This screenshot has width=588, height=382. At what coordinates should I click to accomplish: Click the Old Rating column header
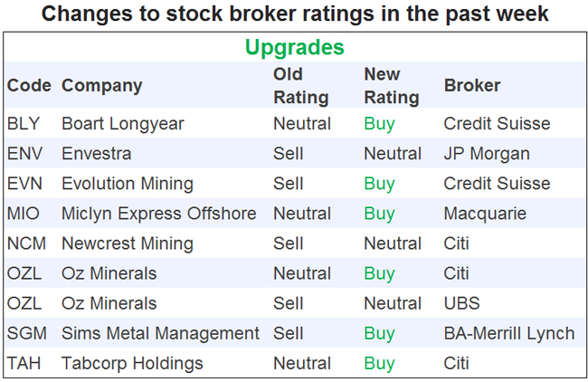(x=301, y=85)
